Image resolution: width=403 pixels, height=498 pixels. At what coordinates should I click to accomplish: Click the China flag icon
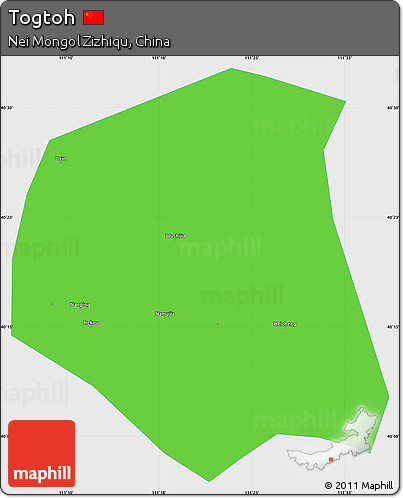point(94,17)
